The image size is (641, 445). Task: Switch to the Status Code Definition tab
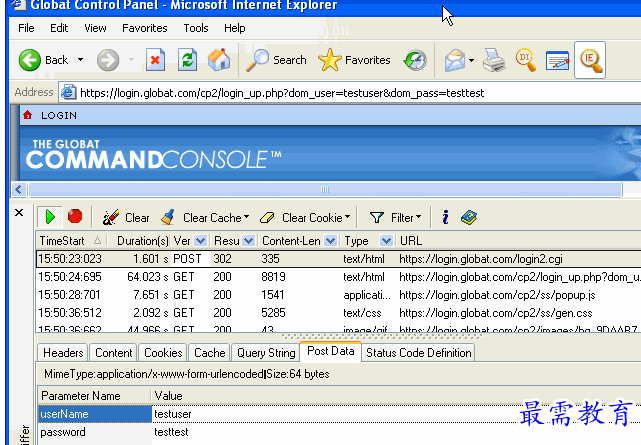[x=418, y=353]
